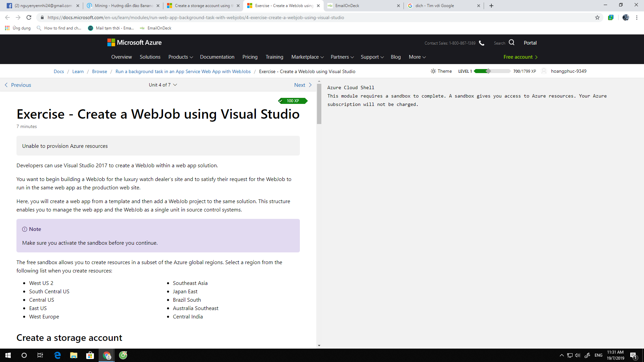Click the search magnifier icon in Azure header

tap(512, 43)
